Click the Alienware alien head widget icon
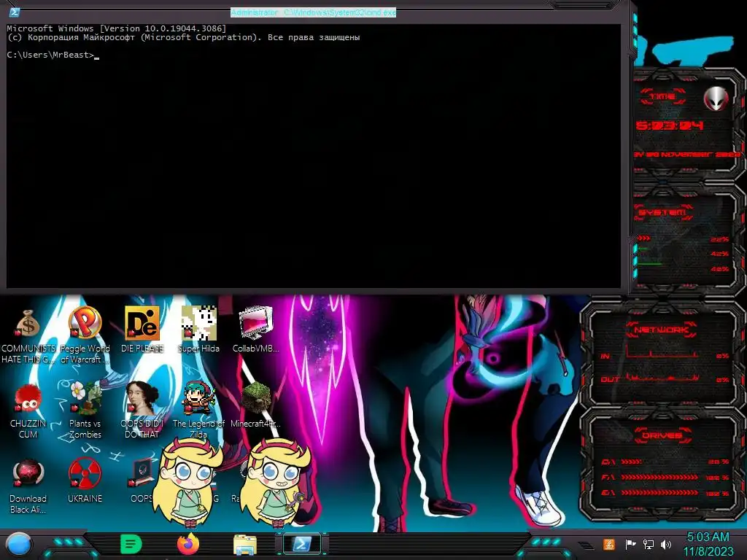The width and height of the screenshot is (747, 560). point(716,98)
